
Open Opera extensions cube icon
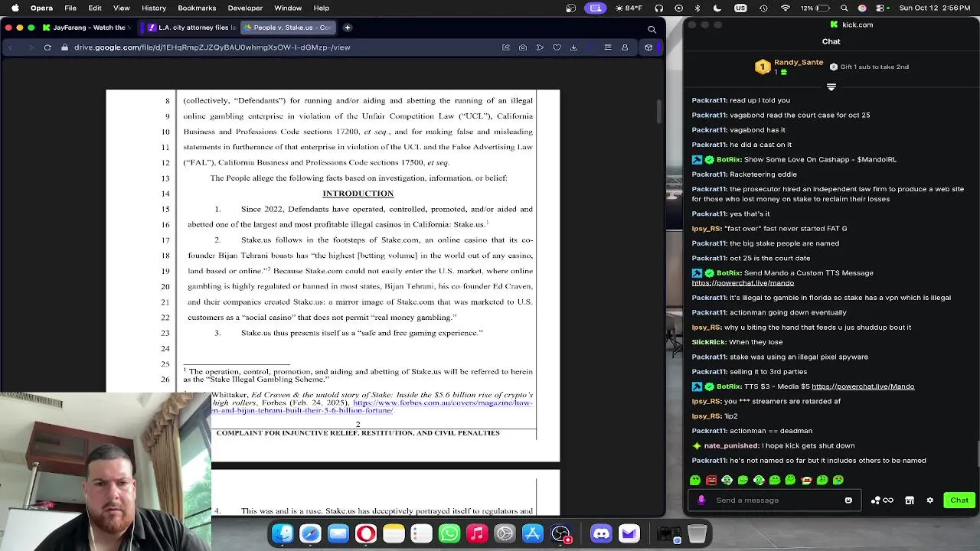click(x=648, y=47)
